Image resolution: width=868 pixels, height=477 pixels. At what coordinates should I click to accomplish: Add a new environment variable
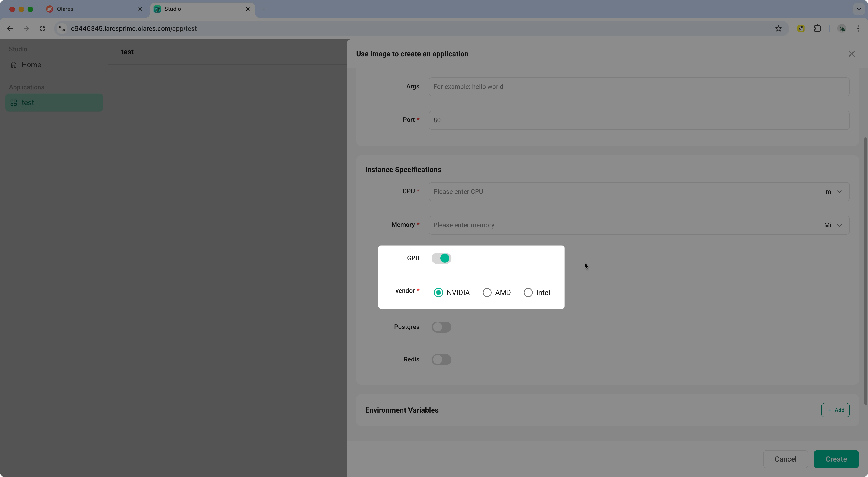pyautogui.click(x=836, y=410)
